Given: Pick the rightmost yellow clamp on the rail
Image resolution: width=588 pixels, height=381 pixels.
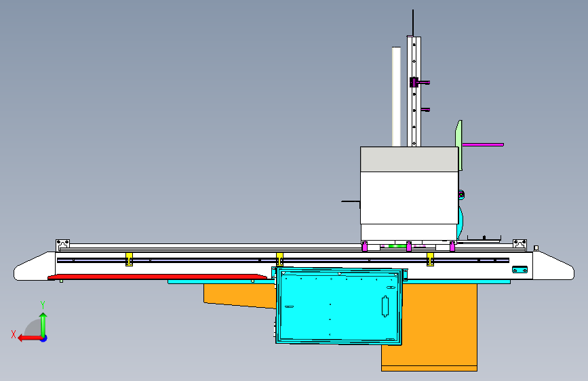Looking at the screenshot, I should tap(430, 259).
